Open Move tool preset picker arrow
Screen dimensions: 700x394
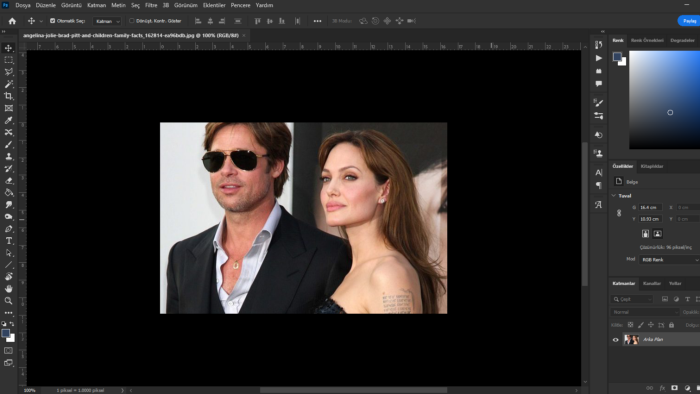tap(41, 21)
